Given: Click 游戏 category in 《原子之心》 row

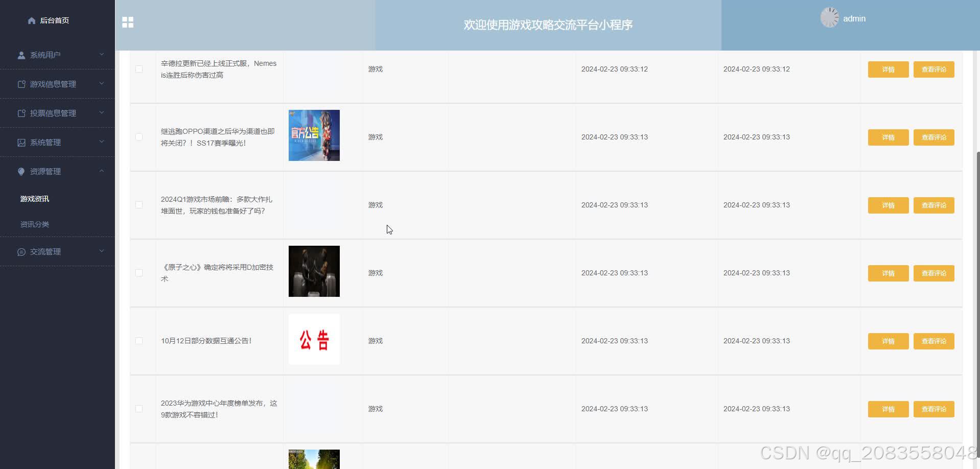Looking at the screenshot, I should 376,273.
